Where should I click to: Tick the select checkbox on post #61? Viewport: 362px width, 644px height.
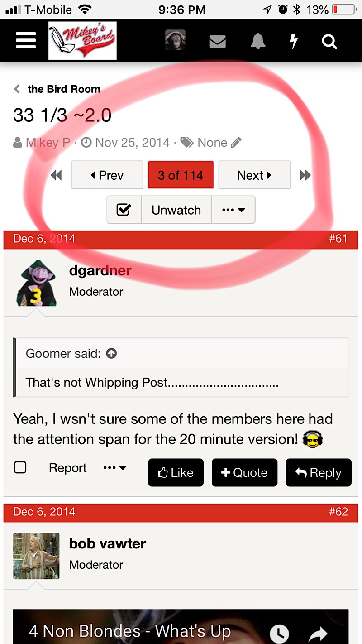point(20,467)
